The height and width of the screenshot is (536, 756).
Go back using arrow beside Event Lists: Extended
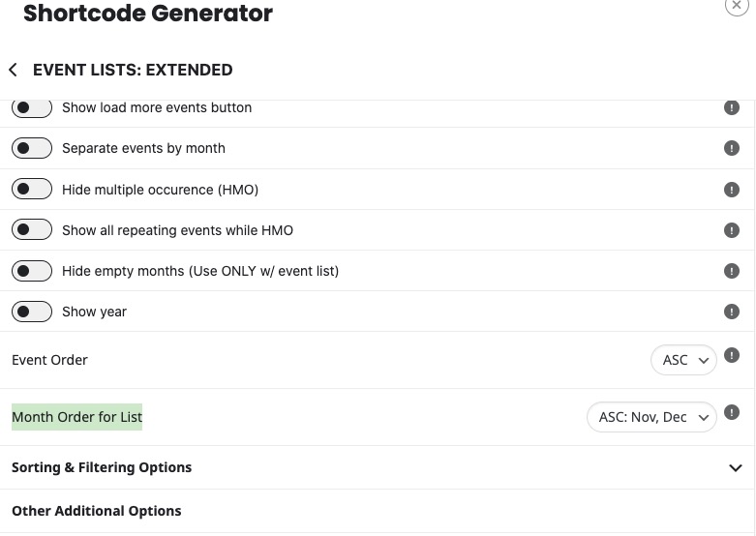(13, 70)
